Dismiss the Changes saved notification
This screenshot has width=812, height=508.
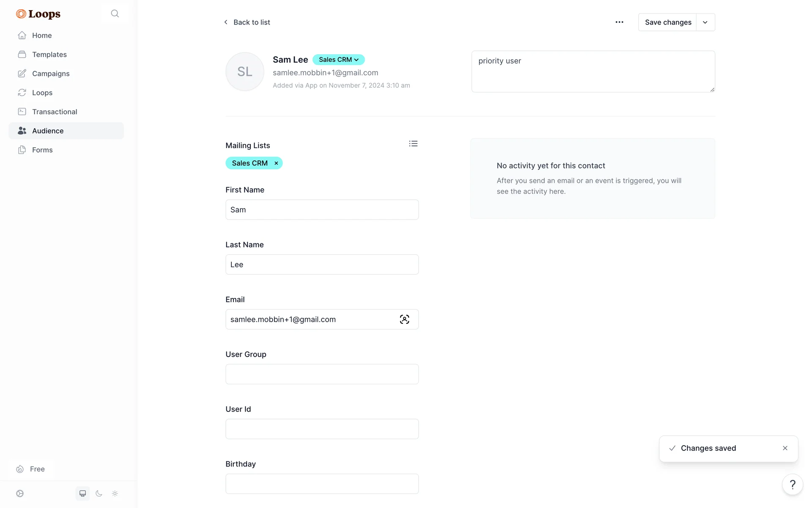[x=785, y=448]
